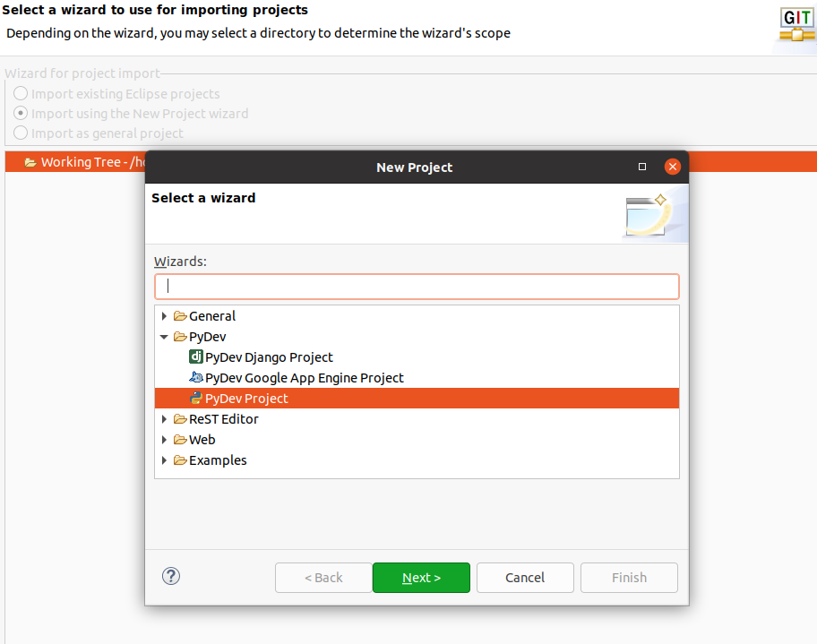This screenshot has width=817, height=644.
Task: Click the PyDev Django Project icon
Action: pyautogui.click(x=196, y=357)
